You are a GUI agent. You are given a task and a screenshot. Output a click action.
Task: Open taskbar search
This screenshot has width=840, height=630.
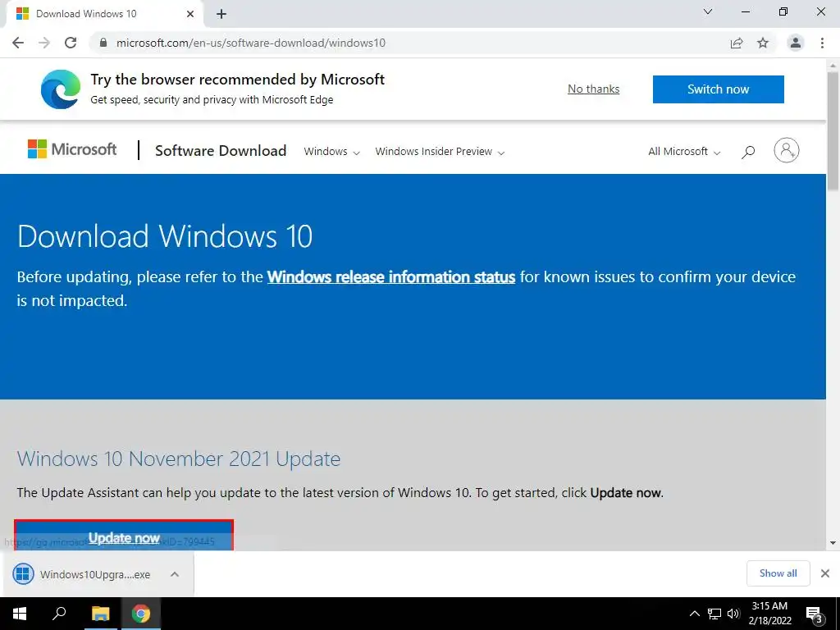[59, 614]
